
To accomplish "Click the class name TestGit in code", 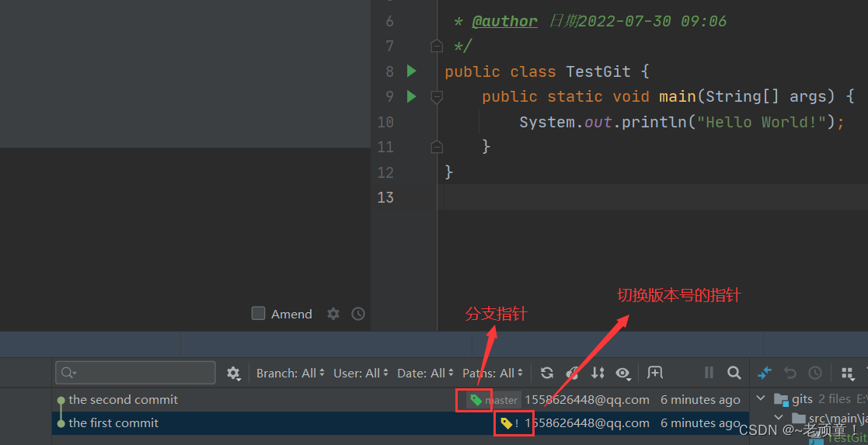I will pos(598,71).
